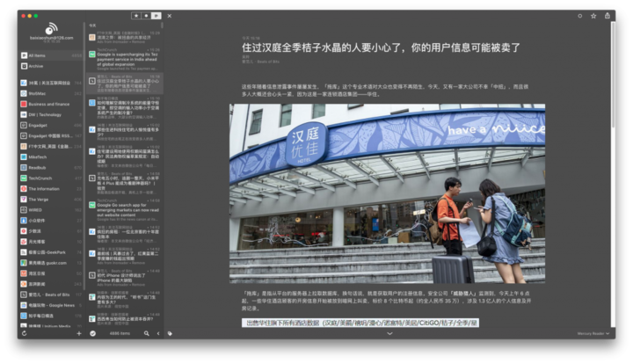Image resolution: width=633 pixels, height=364 pixels.
Task: Show only starred articles filter
Action: point(136,16)
